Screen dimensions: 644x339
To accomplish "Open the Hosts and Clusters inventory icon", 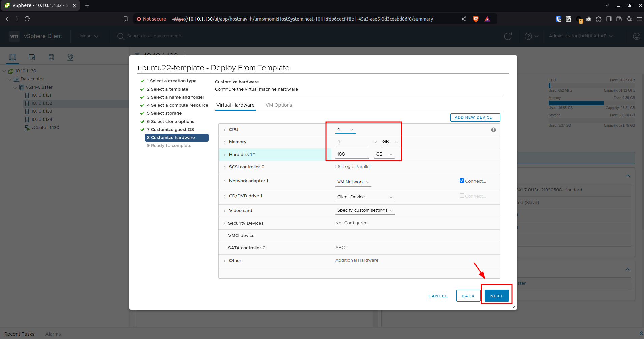I will [x=12, y=57].
